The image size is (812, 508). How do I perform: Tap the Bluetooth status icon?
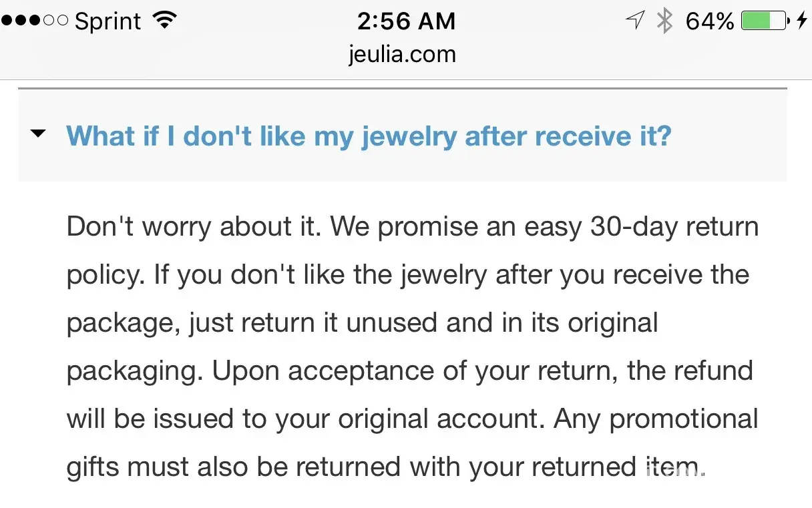click(x=664, y=21)
